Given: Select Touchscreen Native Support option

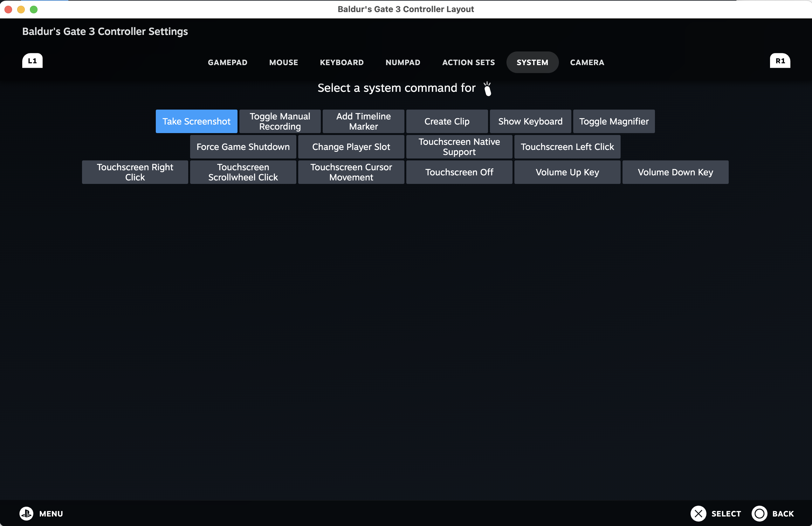Looking at the screenshot, I should pos(459,147).
